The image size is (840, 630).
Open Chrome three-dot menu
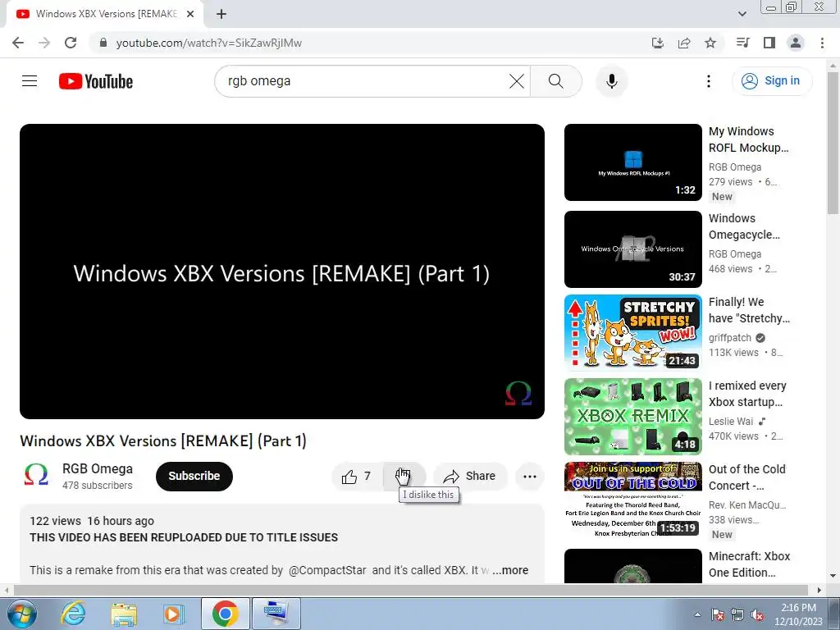(822, 43)
